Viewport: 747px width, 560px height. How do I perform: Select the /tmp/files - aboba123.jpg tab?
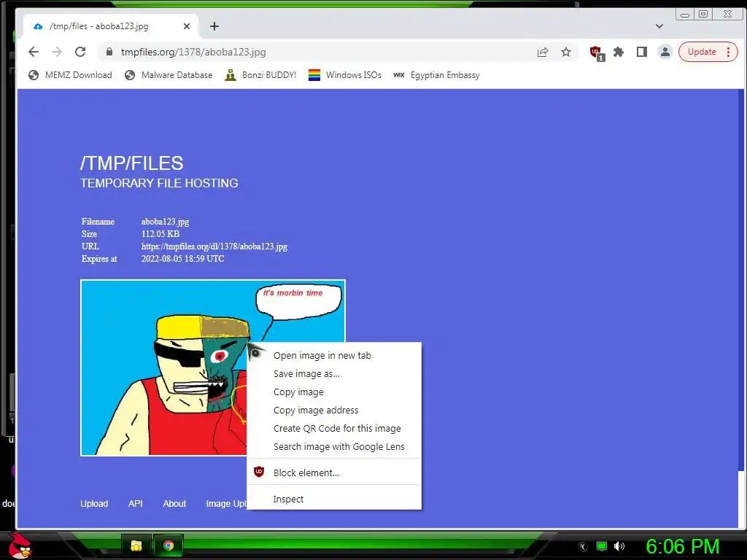111,26
